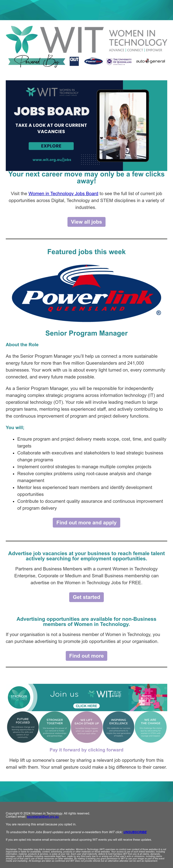173x868 pixels.
Task: Open the Women in Technology Jobs Board link
Action: pos(63,193)
